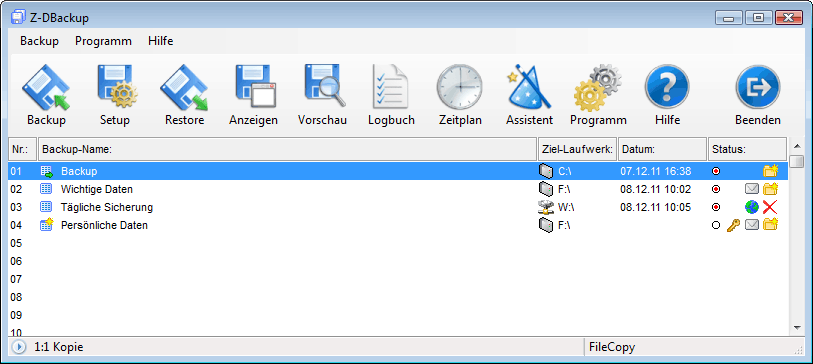
Task: Click scrollbar down arrow of backup list
Action: (797, 327)
